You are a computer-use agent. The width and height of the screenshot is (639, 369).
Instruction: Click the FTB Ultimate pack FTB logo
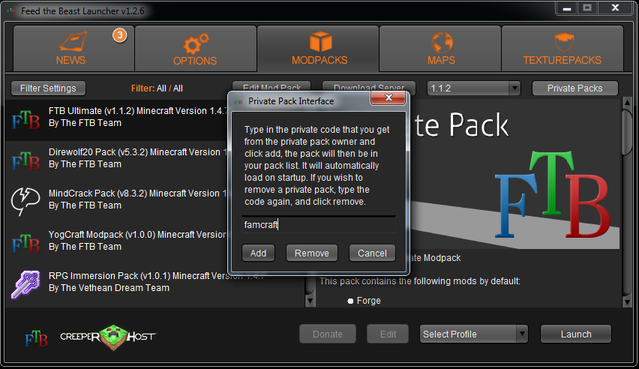26,119
